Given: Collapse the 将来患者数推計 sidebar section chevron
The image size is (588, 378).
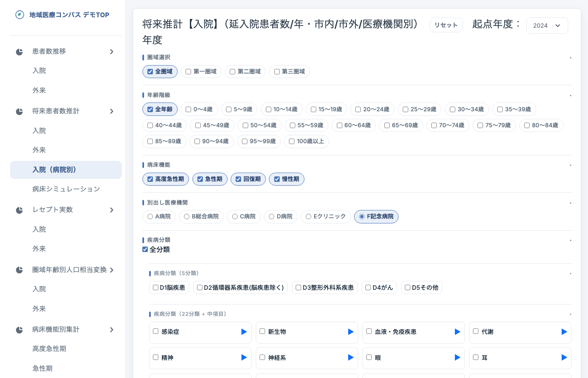Looking at the screenshot, I should (x=112, y=112).
